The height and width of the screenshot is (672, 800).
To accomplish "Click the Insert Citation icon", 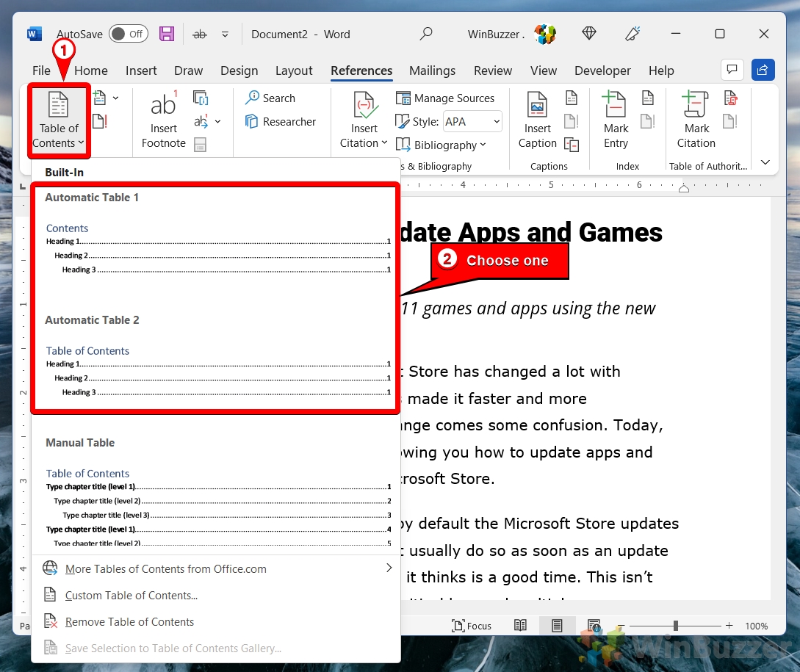I will pos(364,107).
